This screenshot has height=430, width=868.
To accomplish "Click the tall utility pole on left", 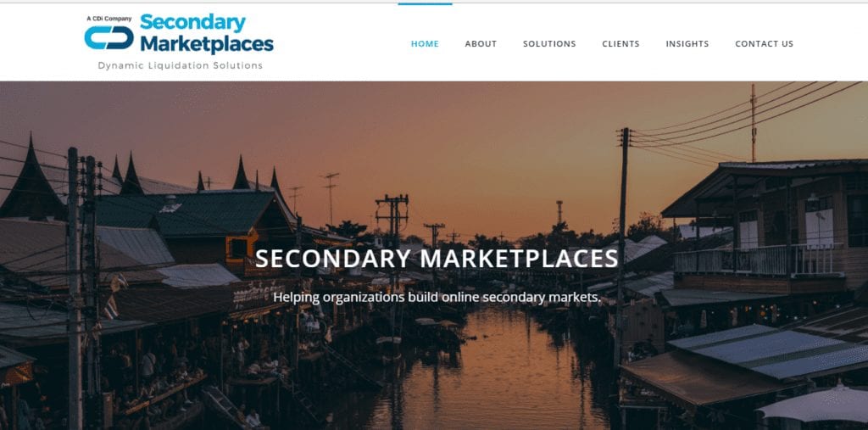I will tap(75, 288).
